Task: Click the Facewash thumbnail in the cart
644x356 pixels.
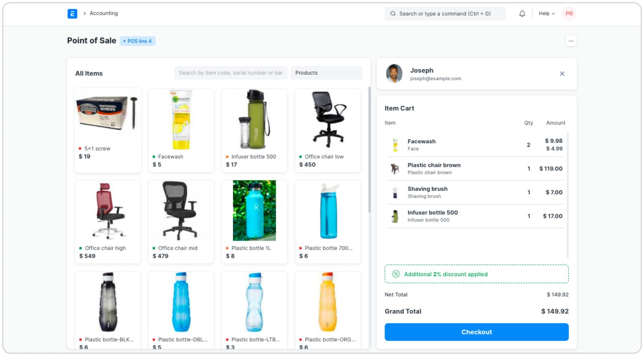Action: [395, 145]
